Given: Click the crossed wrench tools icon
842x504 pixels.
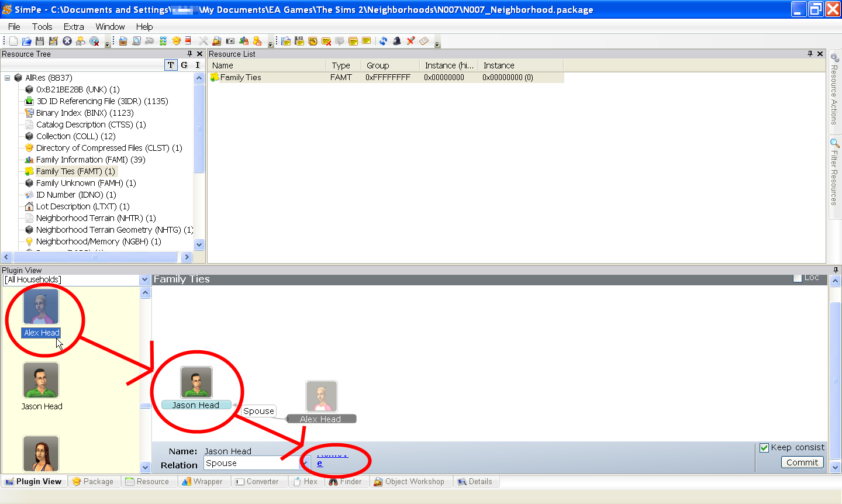Looking at the screenshot, I should (x=203, y=41).
